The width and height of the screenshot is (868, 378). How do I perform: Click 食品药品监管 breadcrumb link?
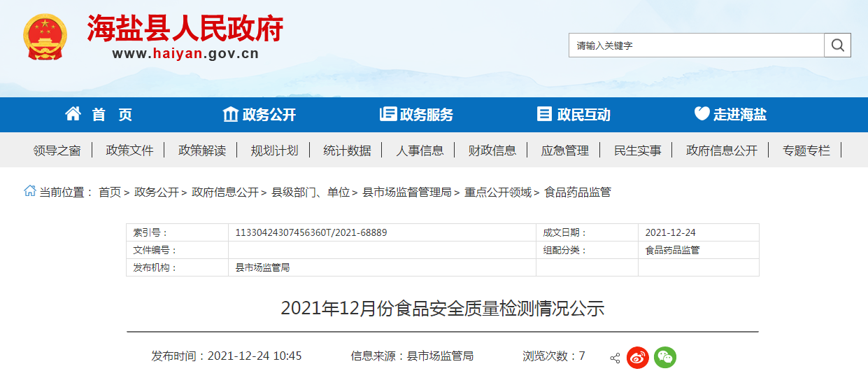[x=577, y=192]
